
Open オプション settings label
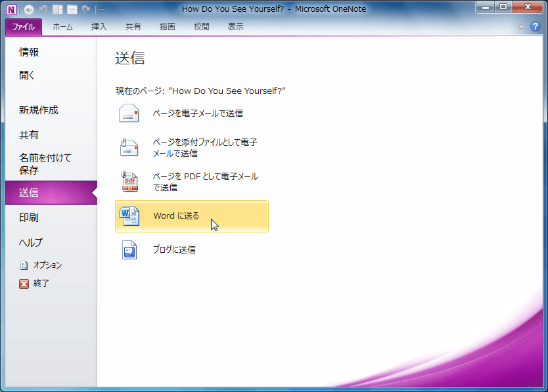(47, 265)
